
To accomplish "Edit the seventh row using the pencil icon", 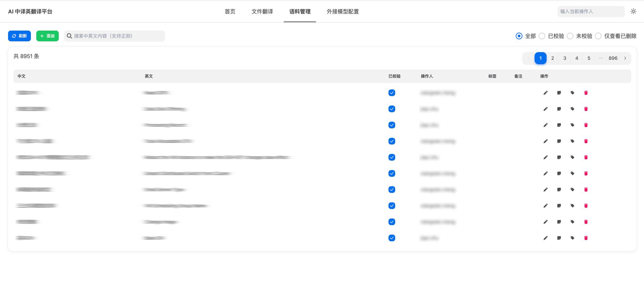I will 546,190.
